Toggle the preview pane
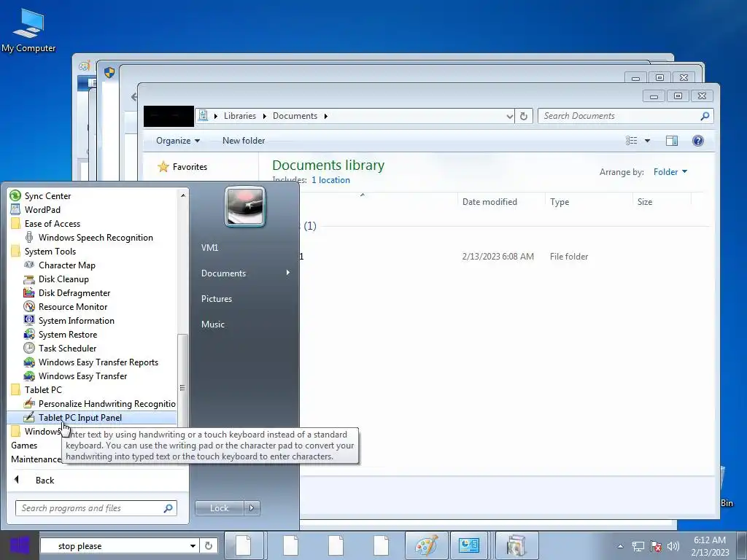This screenshot has width=747, height=560. (x=672, y=141)
